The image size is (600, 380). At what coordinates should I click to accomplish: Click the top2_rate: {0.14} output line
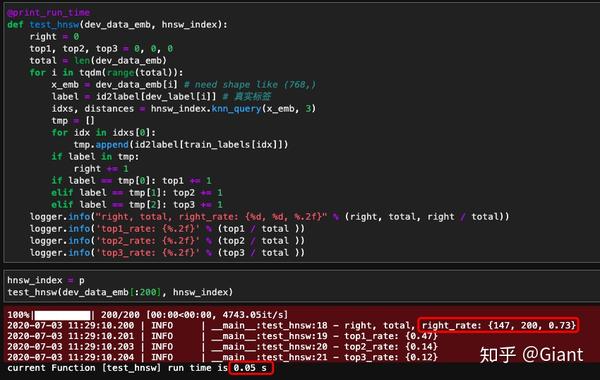(x=391, y=347)
